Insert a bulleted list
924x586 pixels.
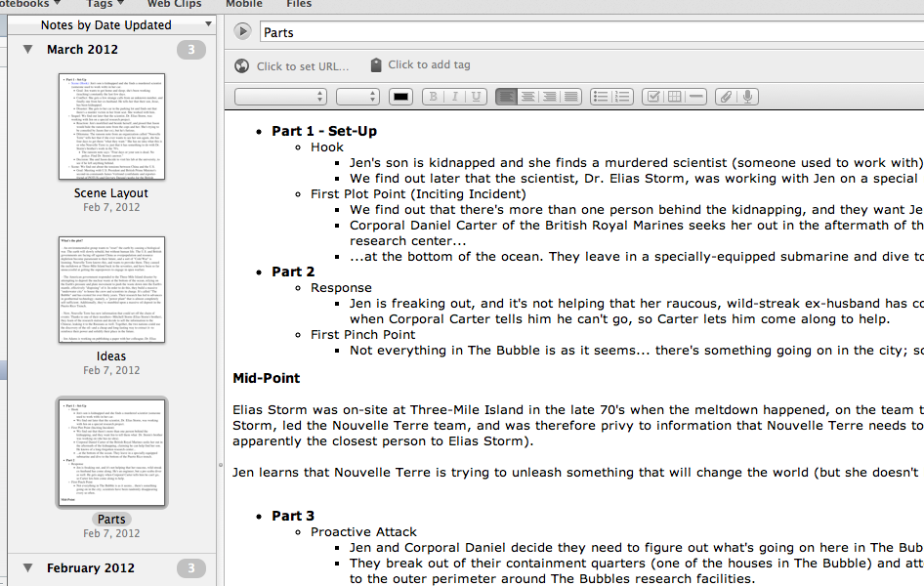click(601, 97)
